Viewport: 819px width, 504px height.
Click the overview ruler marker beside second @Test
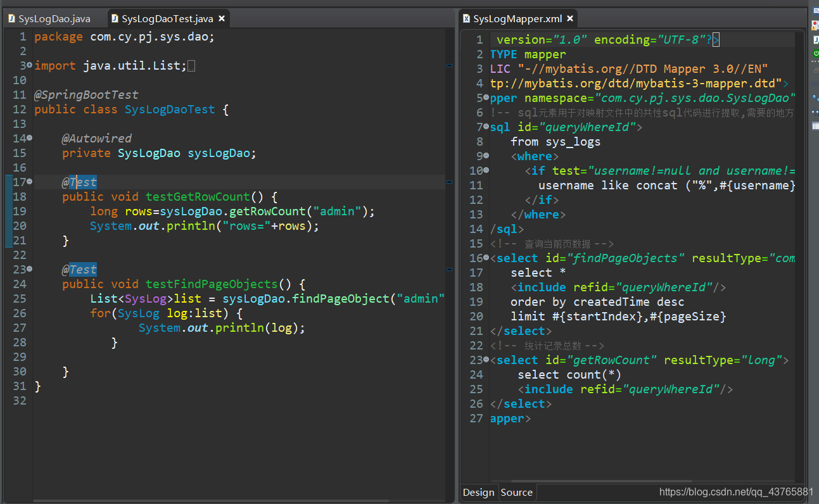coord(449,269)
